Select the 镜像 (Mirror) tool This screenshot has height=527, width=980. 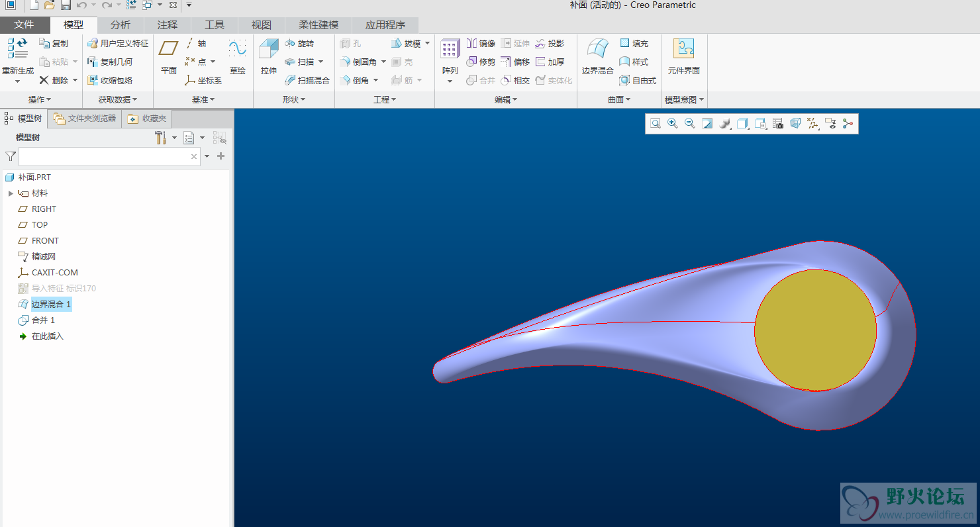(481, 43)
